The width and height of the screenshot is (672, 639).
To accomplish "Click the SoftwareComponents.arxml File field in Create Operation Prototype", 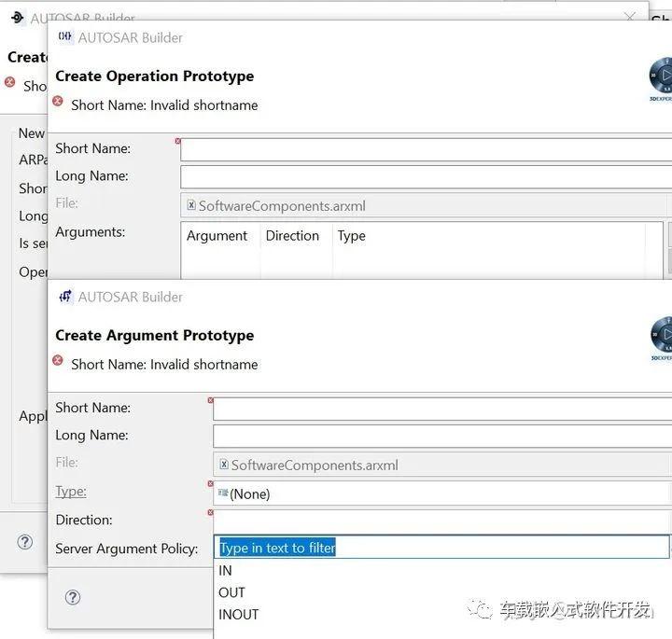I will pos(426,205).
